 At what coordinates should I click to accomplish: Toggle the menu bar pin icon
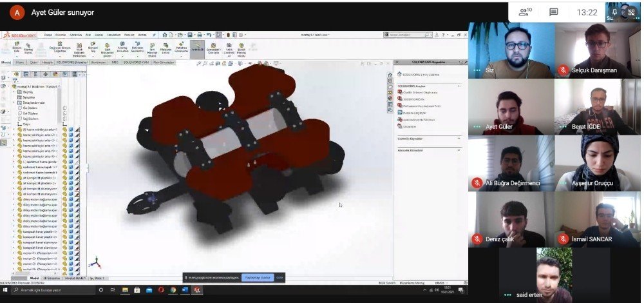click(154, 35)
